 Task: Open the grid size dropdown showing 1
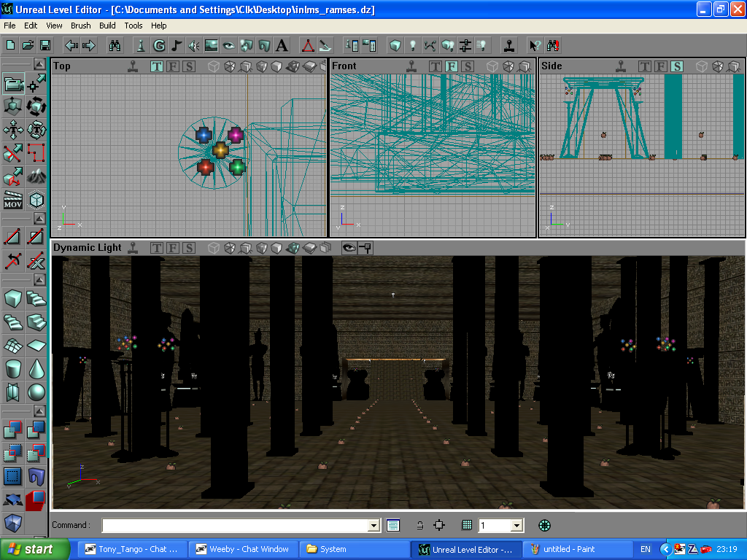pos(516,525)
